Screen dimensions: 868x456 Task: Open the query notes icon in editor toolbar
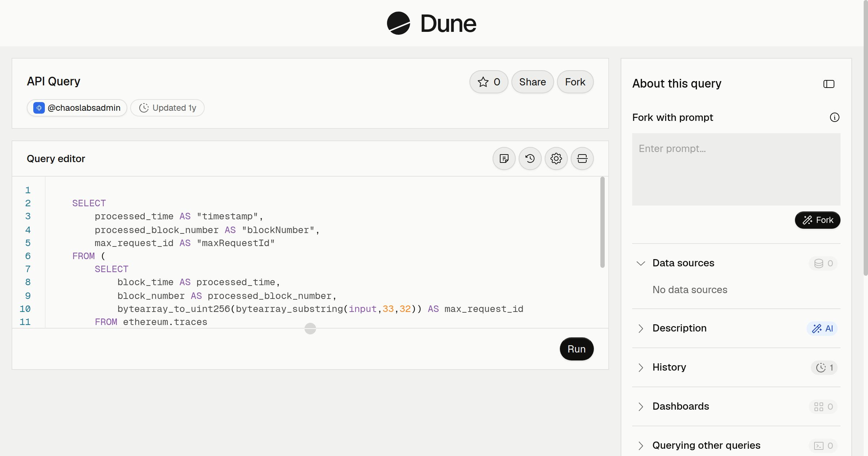(x=504, y=159)
